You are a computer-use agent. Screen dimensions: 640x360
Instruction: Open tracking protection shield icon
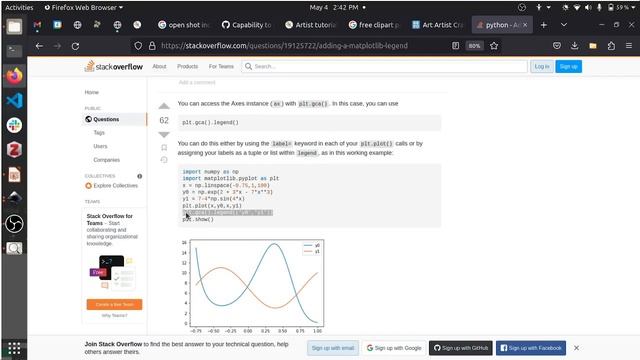[x=138, y=46]
